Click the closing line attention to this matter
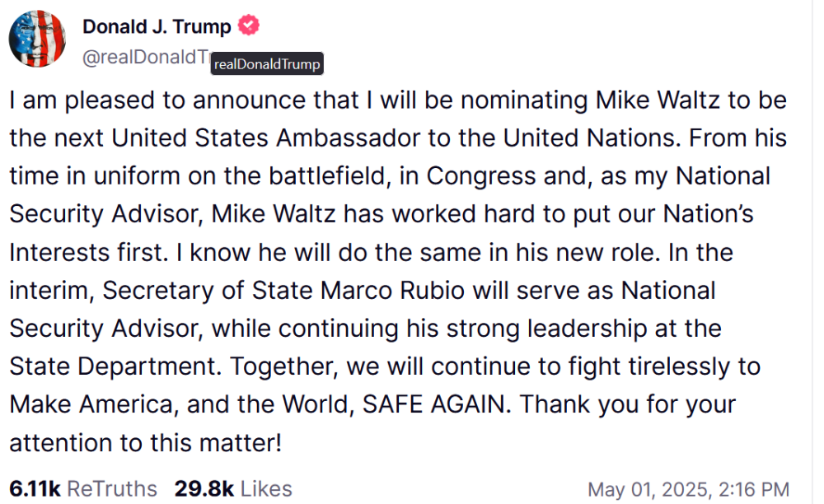This screenshot has height=504, width=824. (145, 443)
